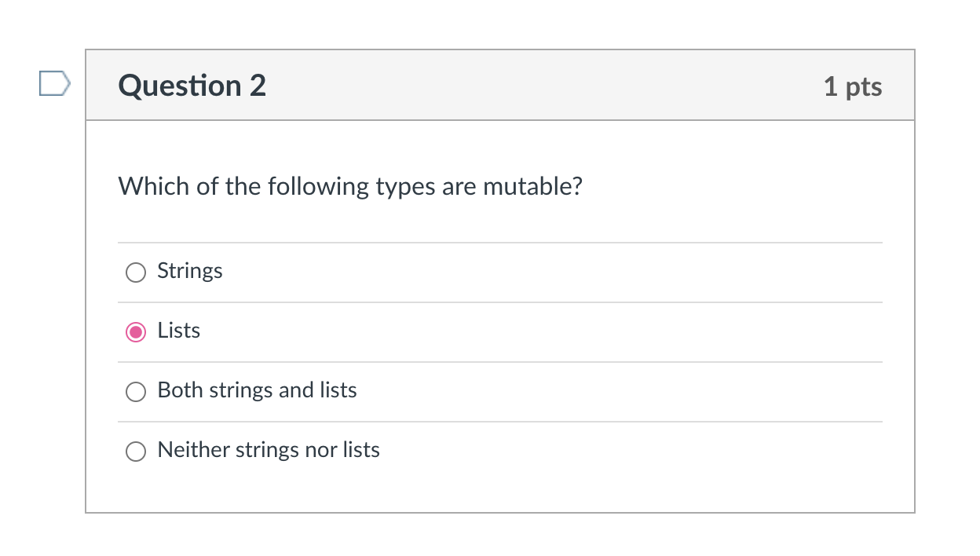Click the 1 pts score label
The image size is (980, 556).
click(853, 86)
